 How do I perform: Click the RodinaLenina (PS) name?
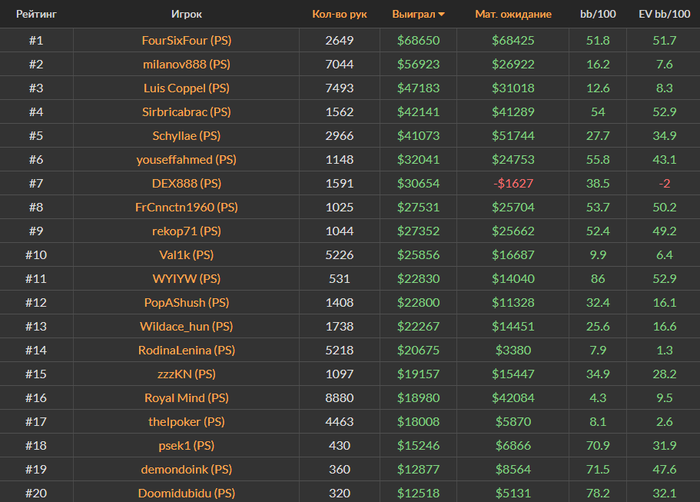click(x=187, y=350)
